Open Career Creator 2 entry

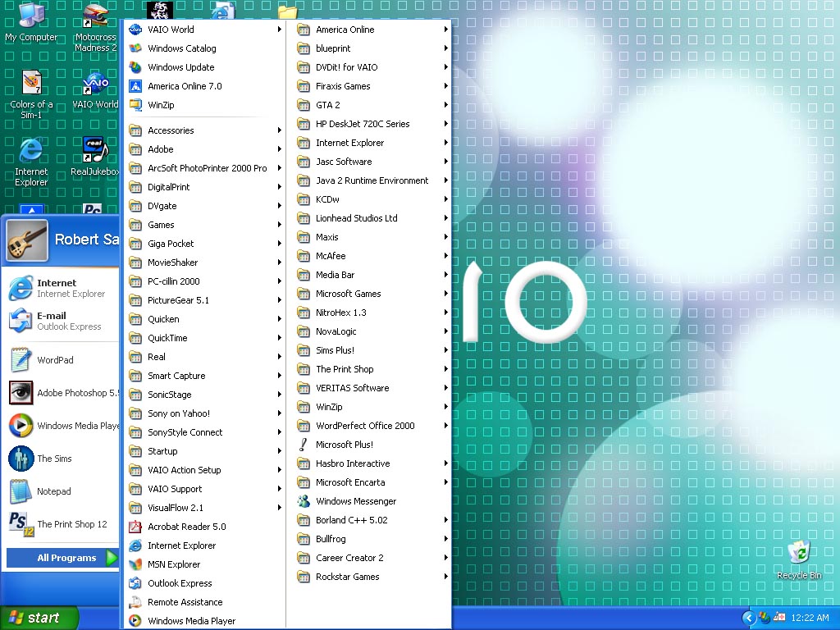[x=372, y=558]
